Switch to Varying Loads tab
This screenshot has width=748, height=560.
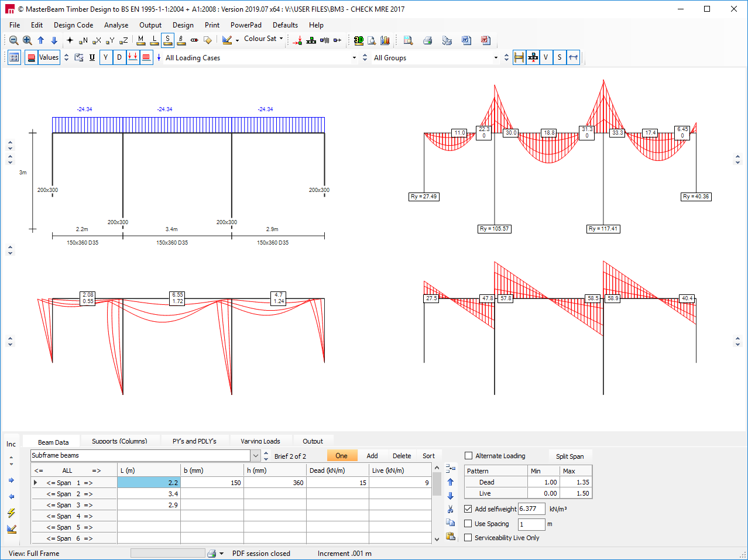click(260, 441)
